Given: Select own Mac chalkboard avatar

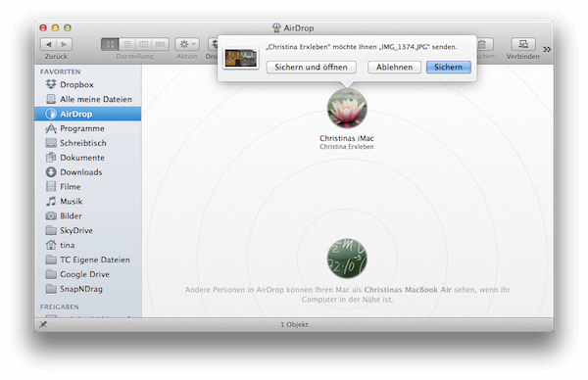Looking at the screenshot, I should point(347,259).
